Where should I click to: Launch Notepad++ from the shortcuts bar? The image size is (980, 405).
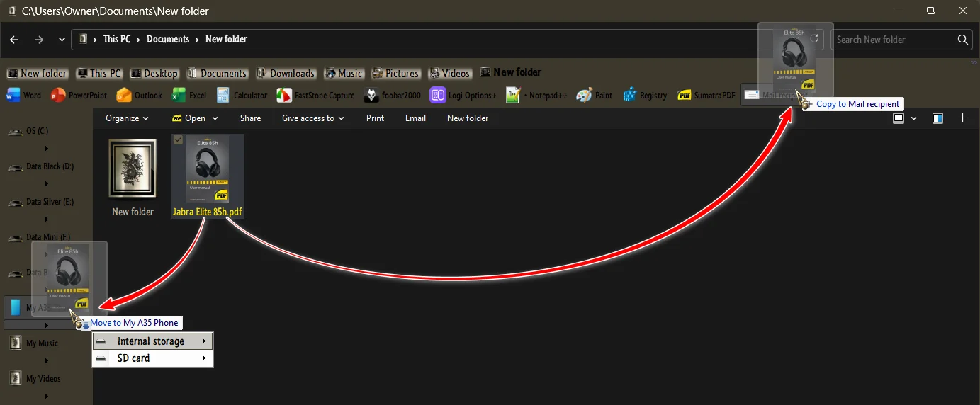[x=536, y=95]
